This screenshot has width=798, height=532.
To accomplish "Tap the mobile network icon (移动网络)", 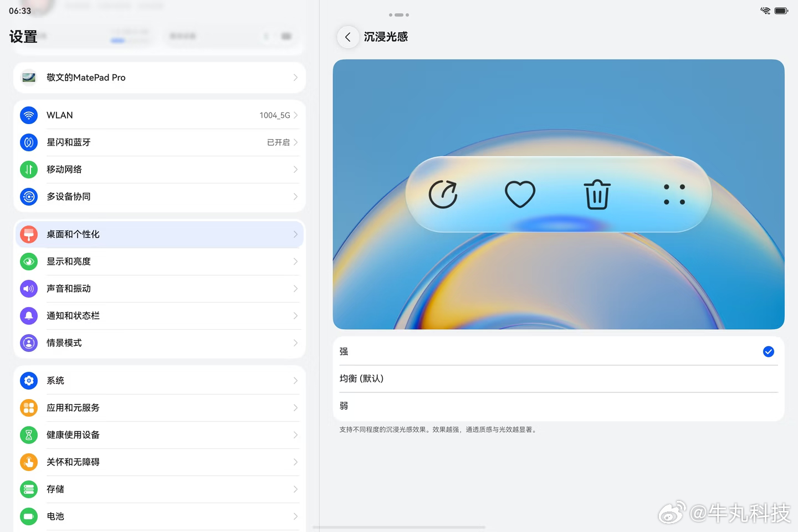I will [29, 170].
